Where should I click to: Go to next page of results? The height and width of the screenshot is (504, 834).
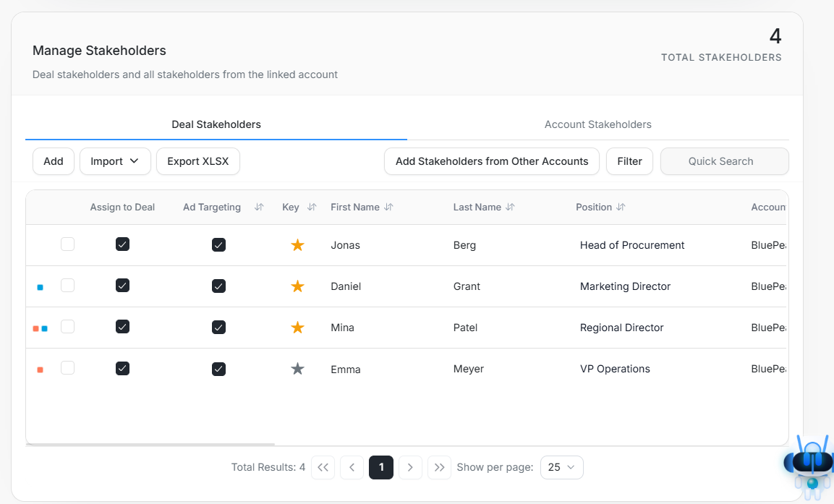pos(410,467)
